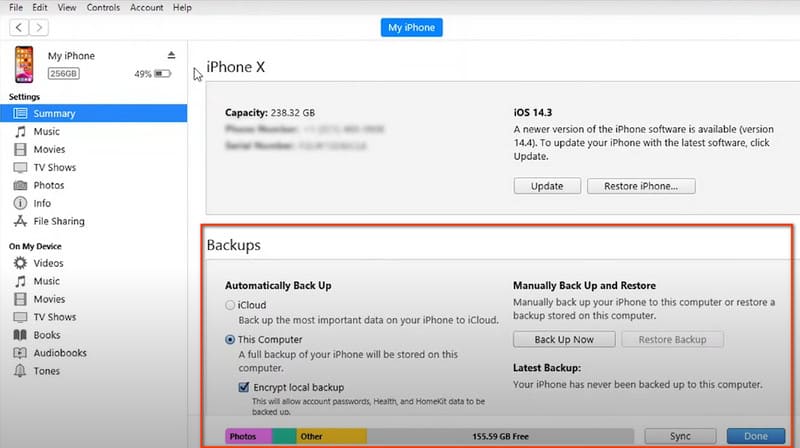Open TV Shows under Settings

54,168
